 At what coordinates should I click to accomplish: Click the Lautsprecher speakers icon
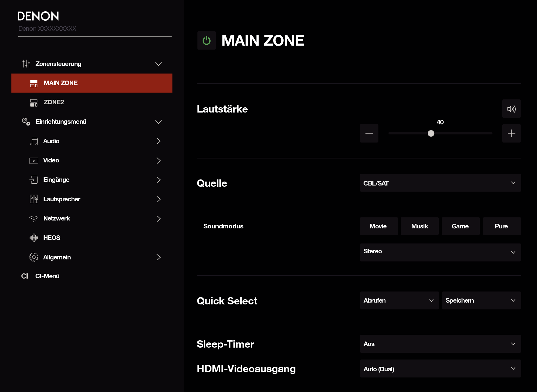click(34, 199)
